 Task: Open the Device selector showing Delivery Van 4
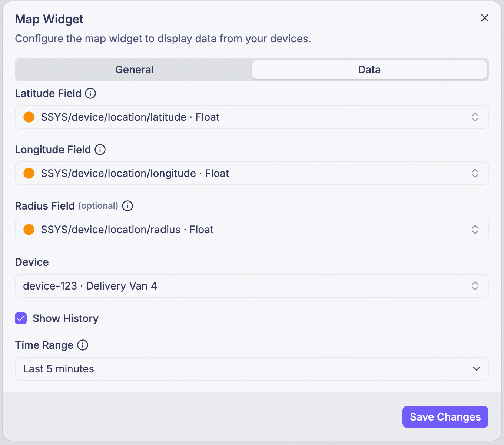click(252, 286)
